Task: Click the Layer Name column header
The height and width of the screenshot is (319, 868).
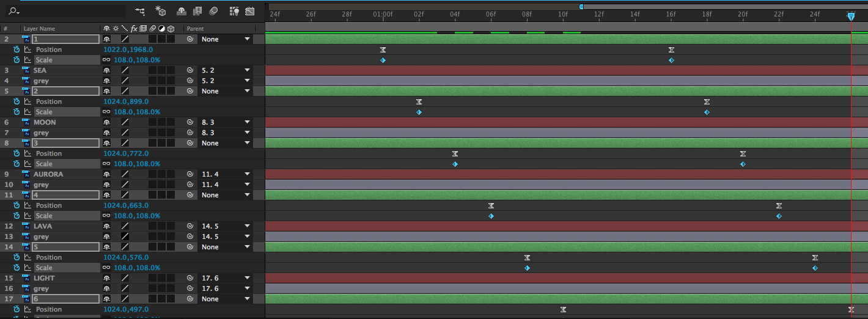Action: [x=39, y=29]
